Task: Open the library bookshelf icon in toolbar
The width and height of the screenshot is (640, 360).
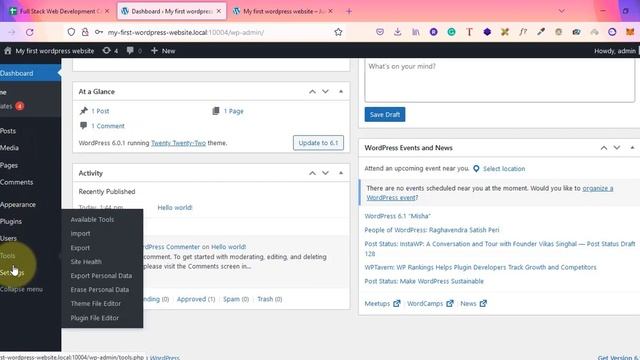Action: 416,32
